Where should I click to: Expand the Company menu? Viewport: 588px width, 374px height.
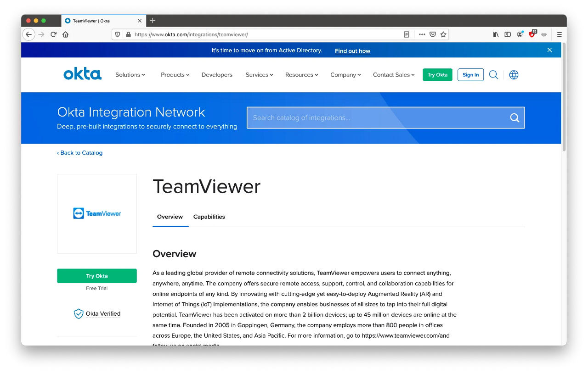coord(345,75)
